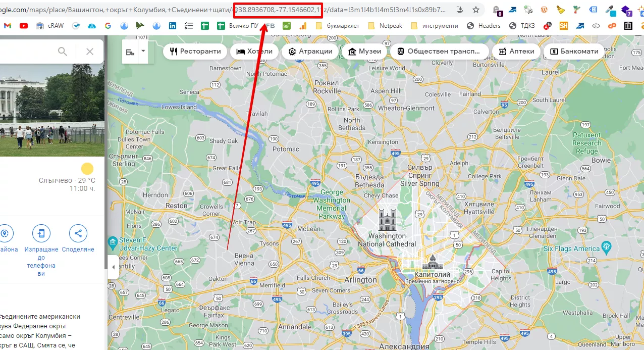Filter map by Обществен трансп...
The image size is (644, 350).
pos(439,51)
